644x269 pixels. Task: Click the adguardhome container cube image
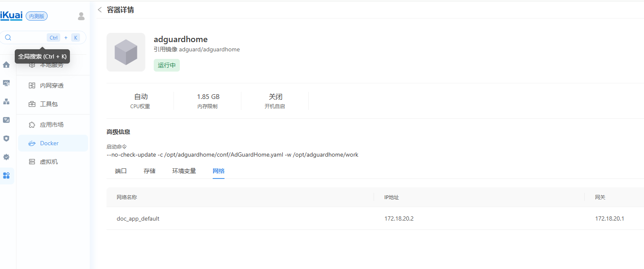[x=126, y=52]
